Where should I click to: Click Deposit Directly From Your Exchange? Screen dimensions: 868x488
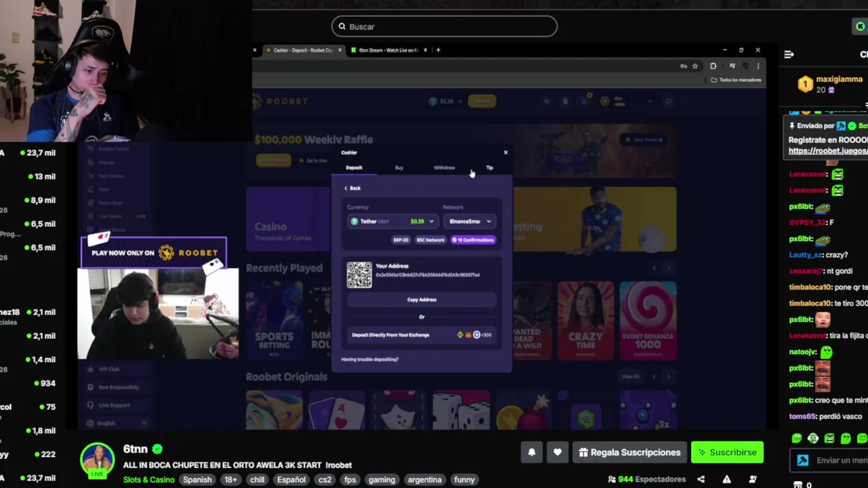coord(422,335)
